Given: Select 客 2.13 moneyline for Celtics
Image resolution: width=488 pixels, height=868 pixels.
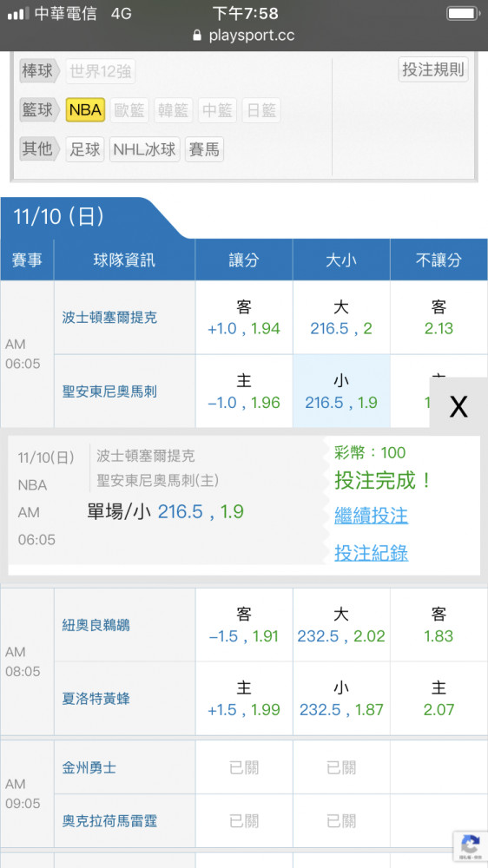Looking at the screenshot, I should click(439, 318).
